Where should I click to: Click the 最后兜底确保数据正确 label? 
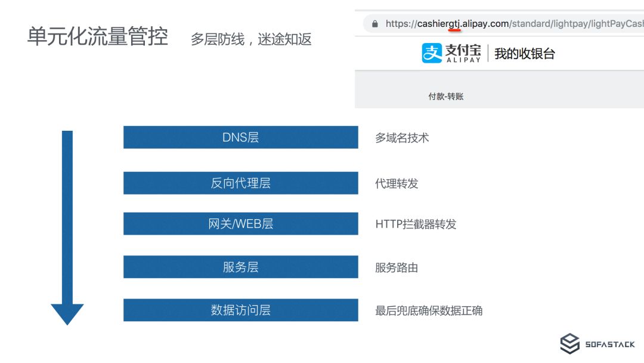point(429,311)
